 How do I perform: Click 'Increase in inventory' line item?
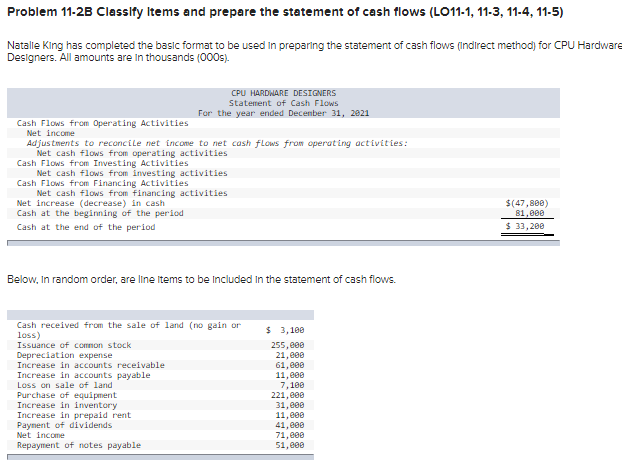tap(67, 405)
